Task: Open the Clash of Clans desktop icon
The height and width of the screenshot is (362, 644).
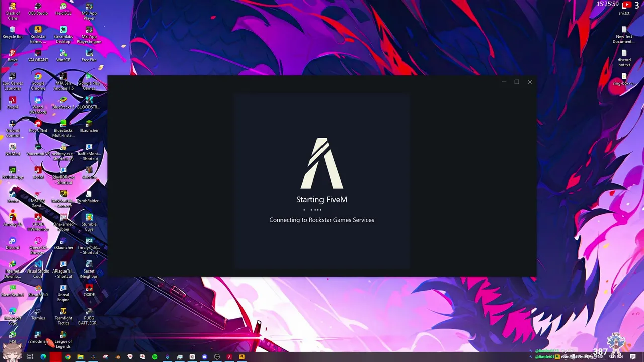Action: pyautogui.click(x=13, y=11)
